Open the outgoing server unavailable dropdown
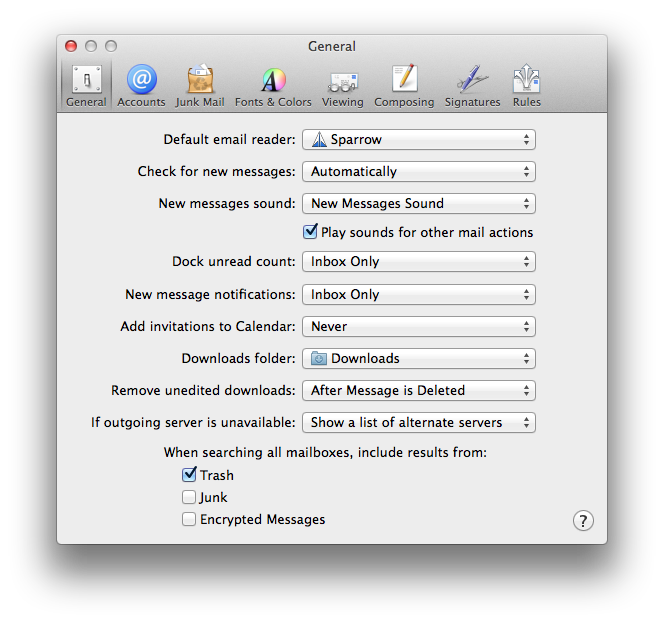This screenshot has height=623, width=664. tap(419, 423)
